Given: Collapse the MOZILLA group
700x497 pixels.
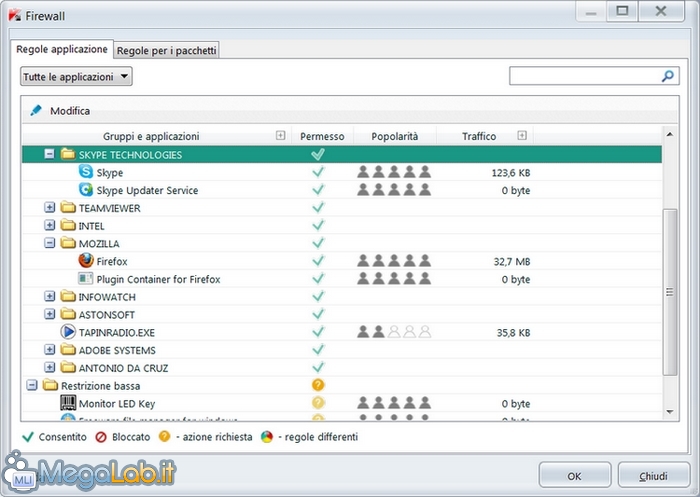Looking at the screenshot, I should [50, 243].
